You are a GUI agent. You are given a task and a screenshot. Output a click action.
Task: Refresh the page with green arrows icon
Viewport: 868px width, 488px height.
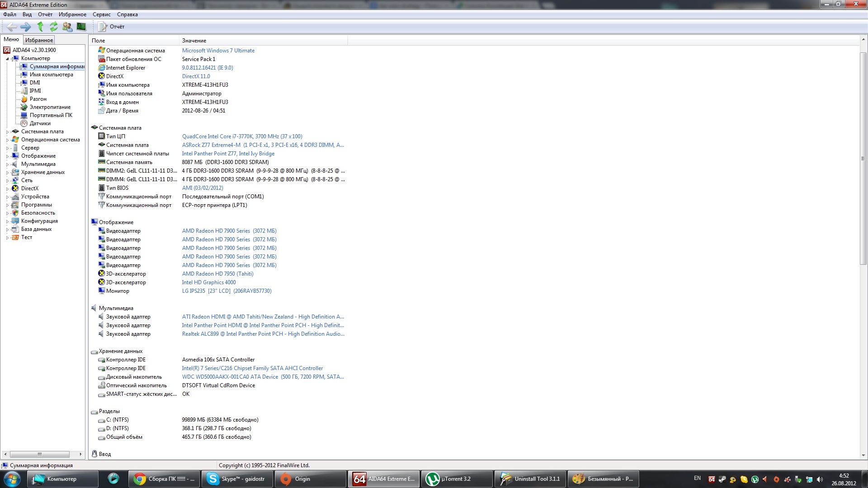53,27
